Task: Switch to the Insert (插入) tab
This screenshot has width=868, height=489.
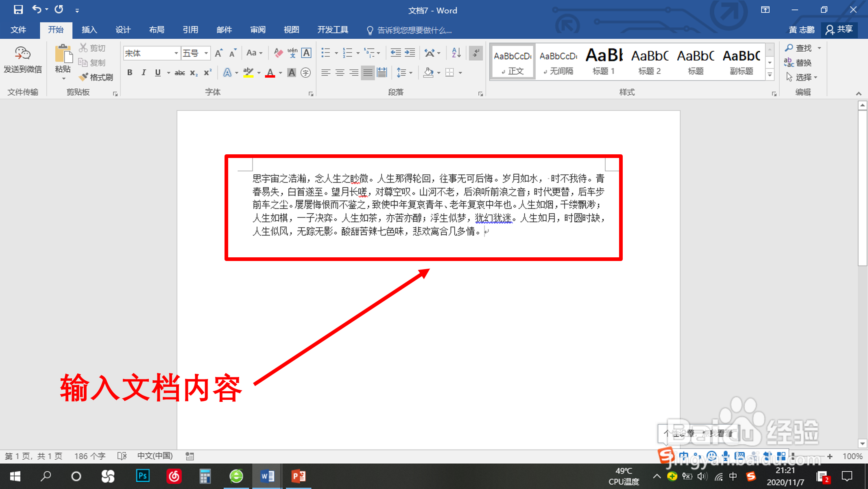Action: tap(89, 30)
